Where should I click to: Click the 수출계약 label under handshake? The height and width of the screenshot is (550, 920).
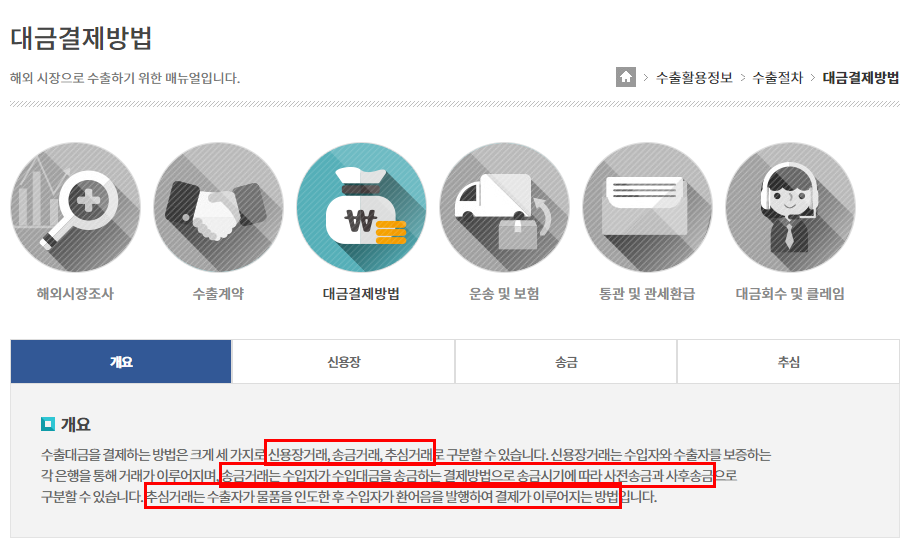click(218, 293)
